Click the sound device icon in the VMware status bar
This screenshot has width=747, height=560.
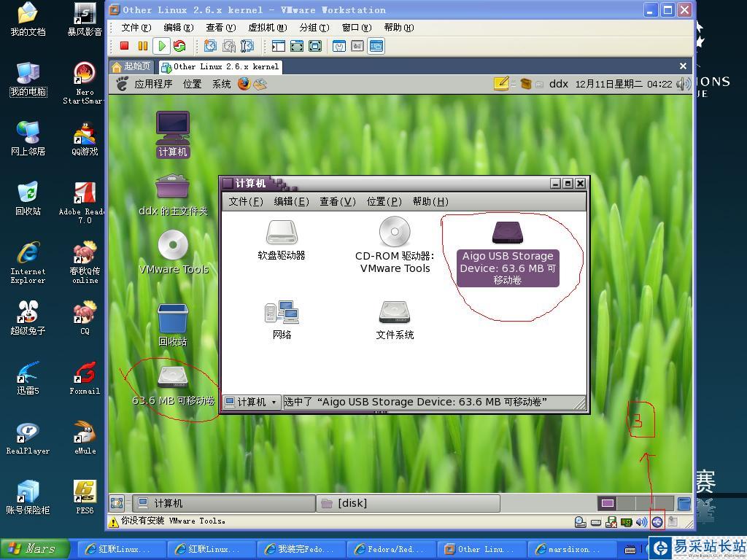pos(642,522)
